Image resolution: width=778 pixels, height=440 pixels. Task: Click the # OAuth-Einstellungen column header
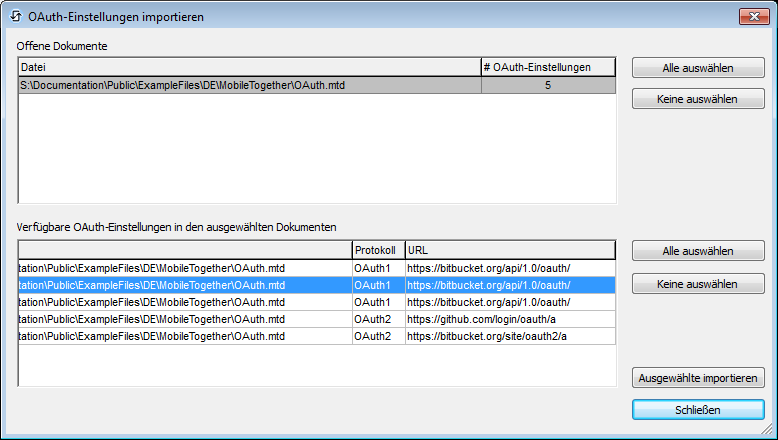(548, 67)
